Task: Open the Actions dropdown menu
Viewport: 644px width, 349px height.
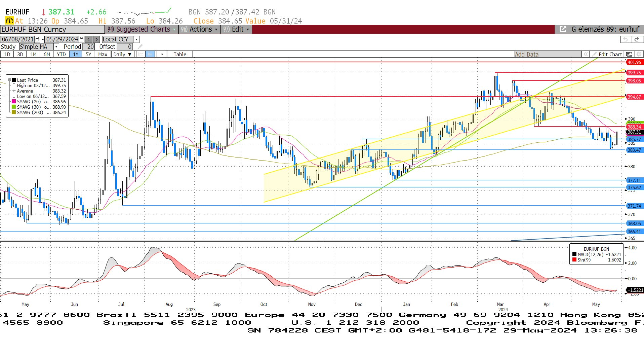Action: pyautogui.click(x=199, y=29)
